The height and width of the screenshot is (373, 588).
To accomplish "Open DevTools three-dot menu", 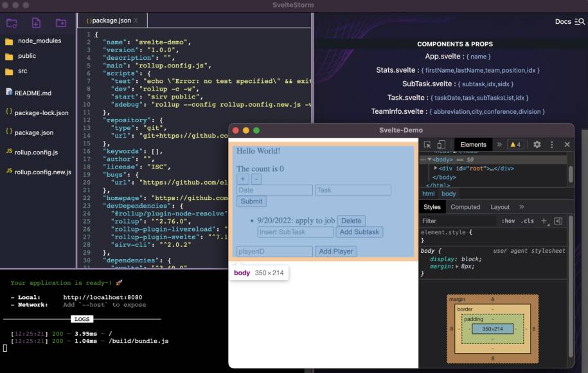I will [551, 145].
